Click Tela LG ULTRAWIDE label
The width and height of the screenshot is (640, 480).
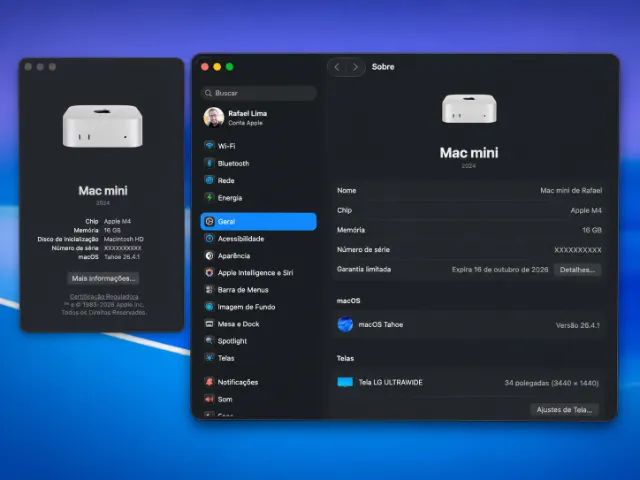391,382
